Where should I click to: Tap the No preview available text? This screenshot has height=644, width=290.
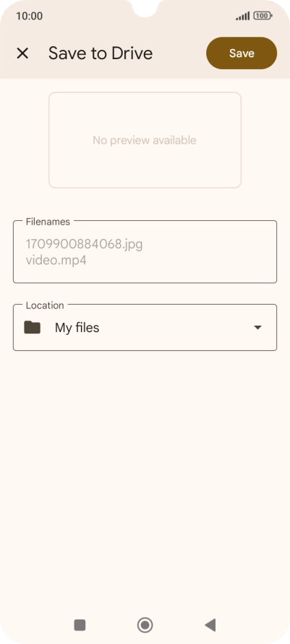tap(145, 140)
